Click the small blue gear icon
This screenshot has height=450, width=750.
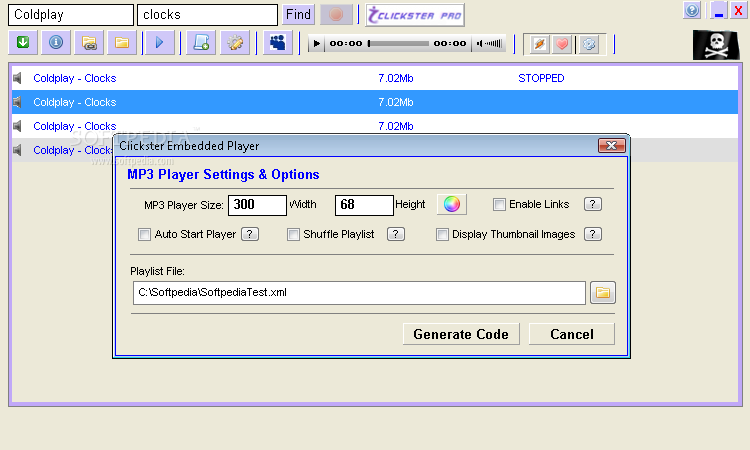[589, 44]
